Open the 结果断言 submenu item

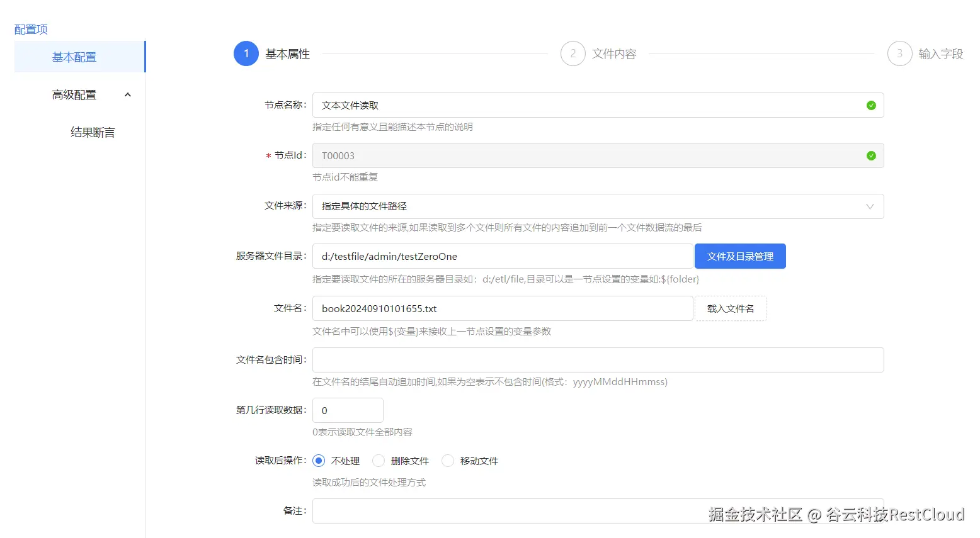click(x=93, y=132)
